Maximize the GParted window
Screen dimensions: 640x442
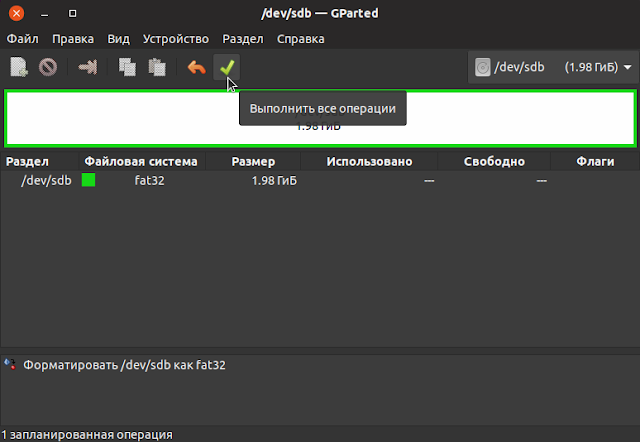click(72, 14)
